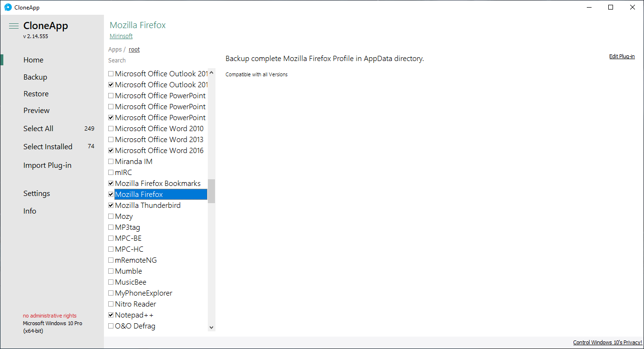The width and height of the screenshot is (644, 349).
Task: Click the app list scroll-up arrow
Action: (x=212, y=72)
